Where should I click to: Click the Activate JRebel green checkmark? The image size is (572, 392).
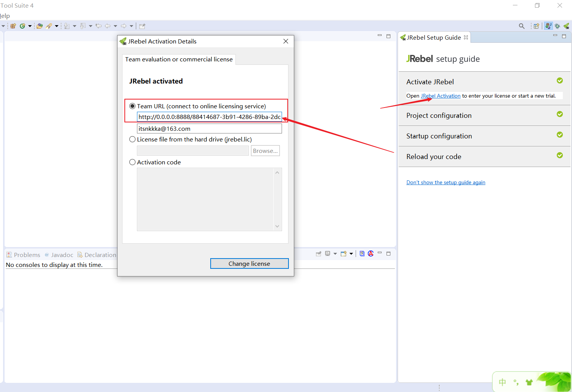coord(560,80)
